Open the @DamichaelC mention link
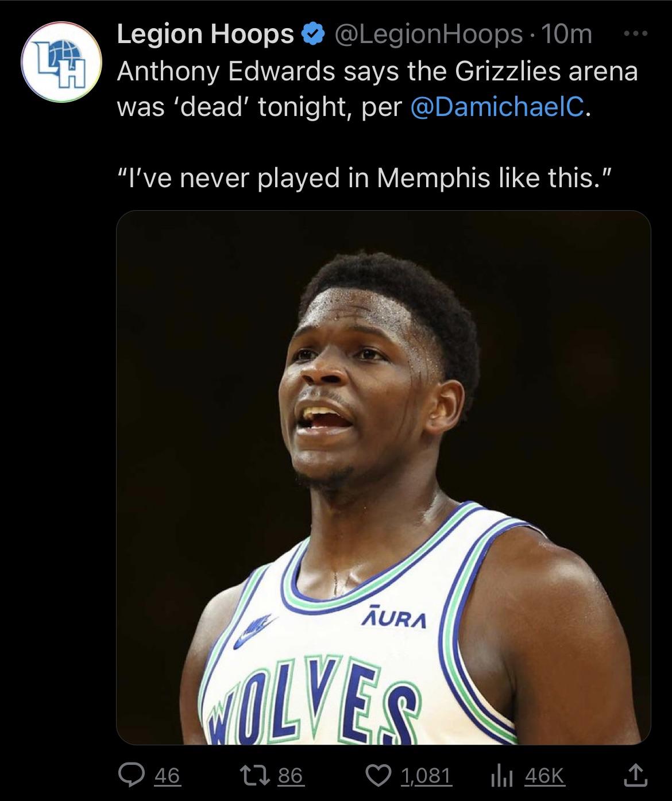672x801 pixels. [x=497, y=107]
